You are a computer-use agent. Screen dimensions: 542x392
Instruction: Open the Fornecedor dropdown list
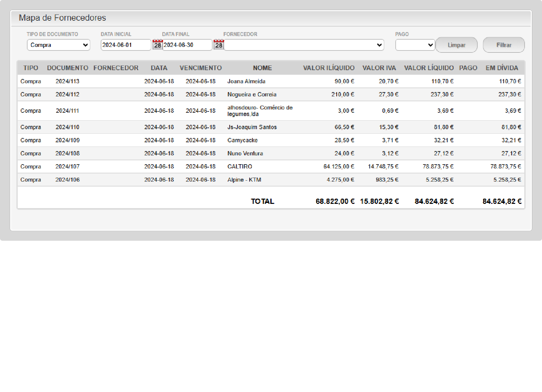tap(304, 45)
